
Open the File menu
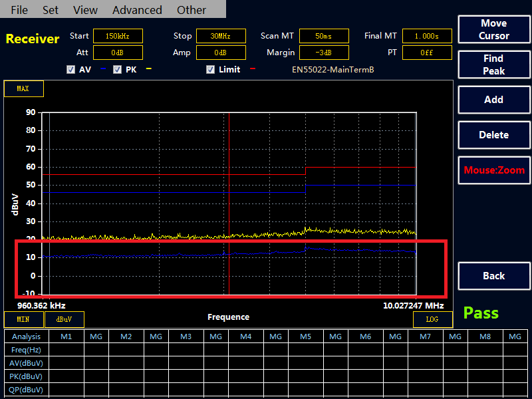tap(20, 10)
